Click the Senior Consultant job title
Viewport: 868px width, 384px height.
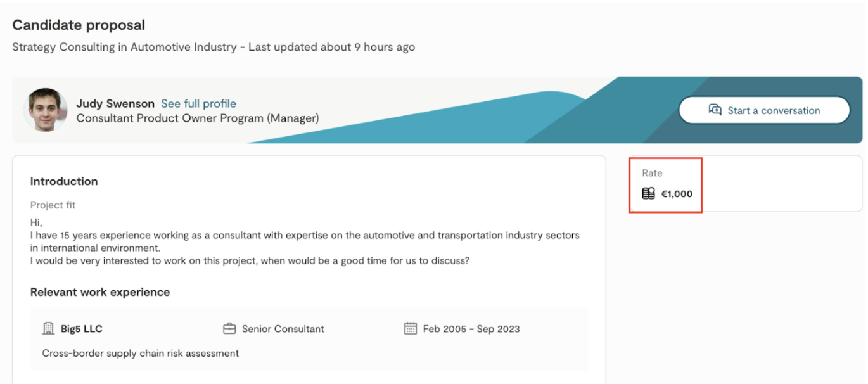pyautogui.click(x=283, y=329)
